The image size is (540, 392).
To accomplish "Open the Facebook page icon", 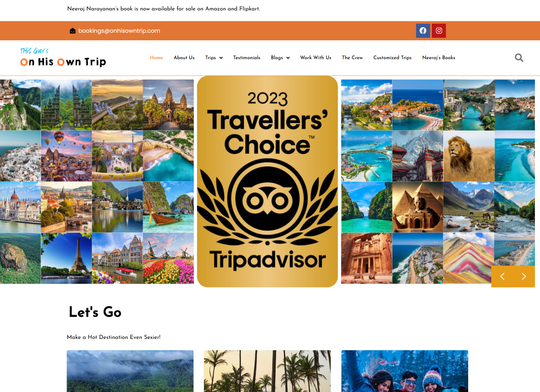I will click(423, 31).
